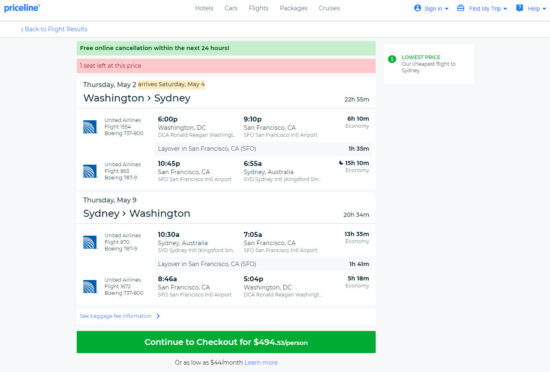Click the 9:10p arrival time
Screen dimensions: 550x372
253,119
